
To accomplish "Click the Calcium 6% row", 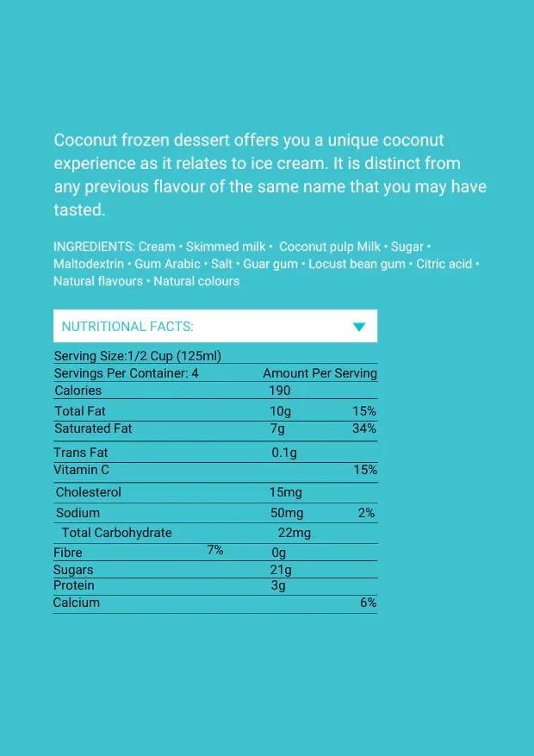I will click(215, 603).
